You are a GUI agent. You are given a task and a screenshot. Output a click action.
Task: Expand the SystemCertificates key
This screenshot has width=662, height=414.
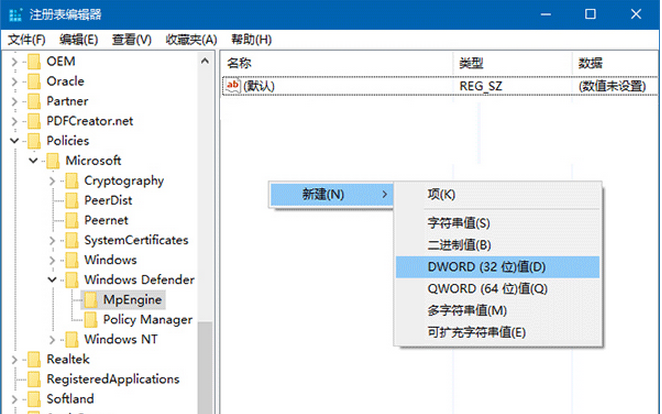click(52, 240)
